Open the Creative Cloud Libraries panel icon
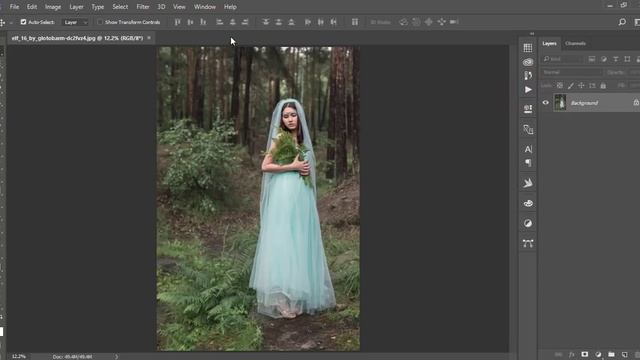This screenshot has width=640, height=360. click(x=528, y=62)
